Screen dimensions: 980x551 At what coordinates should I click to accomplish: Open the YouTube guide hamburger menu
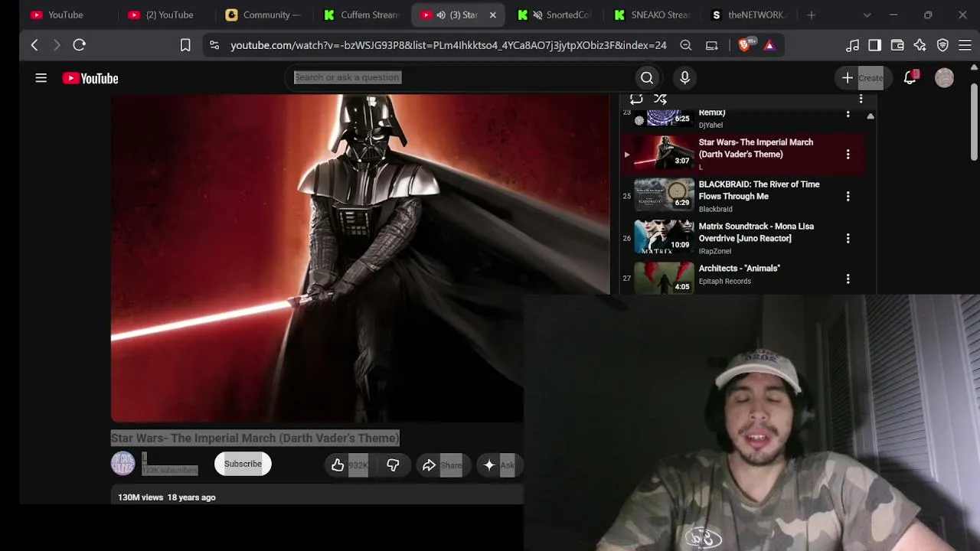[x=41, y=78]
